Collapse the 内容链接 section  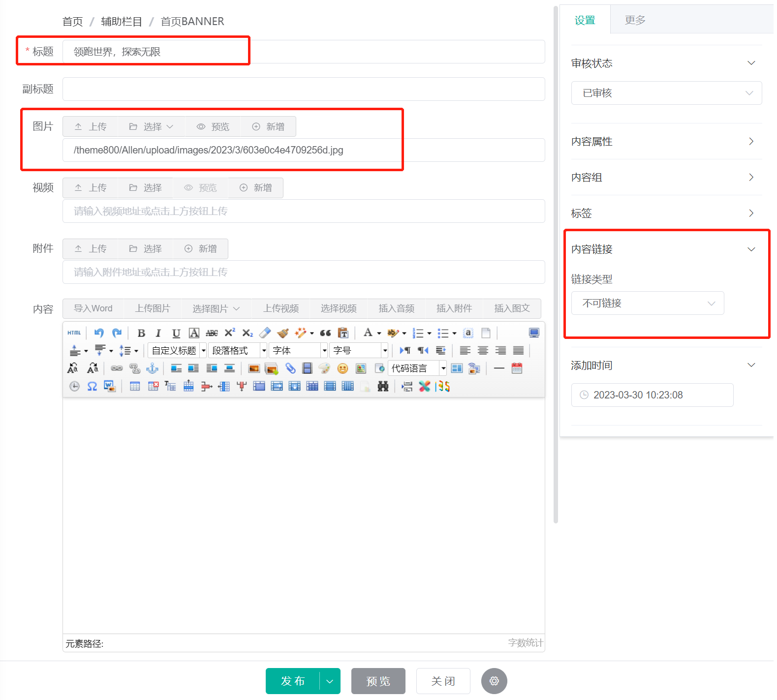[x=666, y=249]
